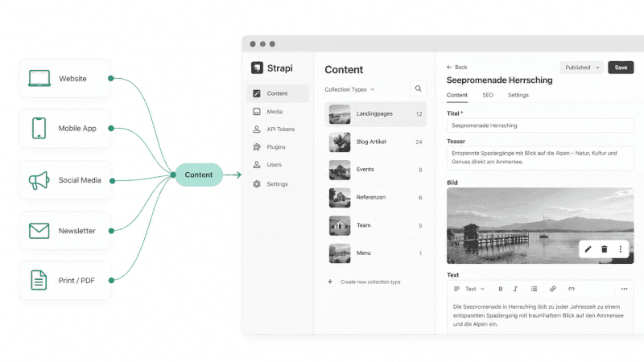This screenshot has height=362, width=644.
Task: Expand the Collection Types dropdown
Action: tap(349, 89)
